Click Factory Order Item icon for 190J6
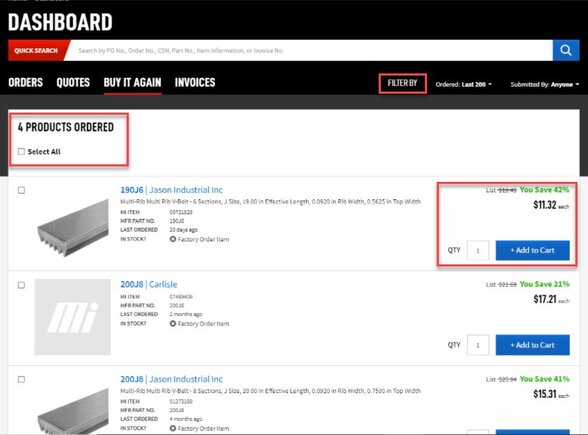Image resolution: width=588 pixels, height=435 pixels. [x=172, y=239]
